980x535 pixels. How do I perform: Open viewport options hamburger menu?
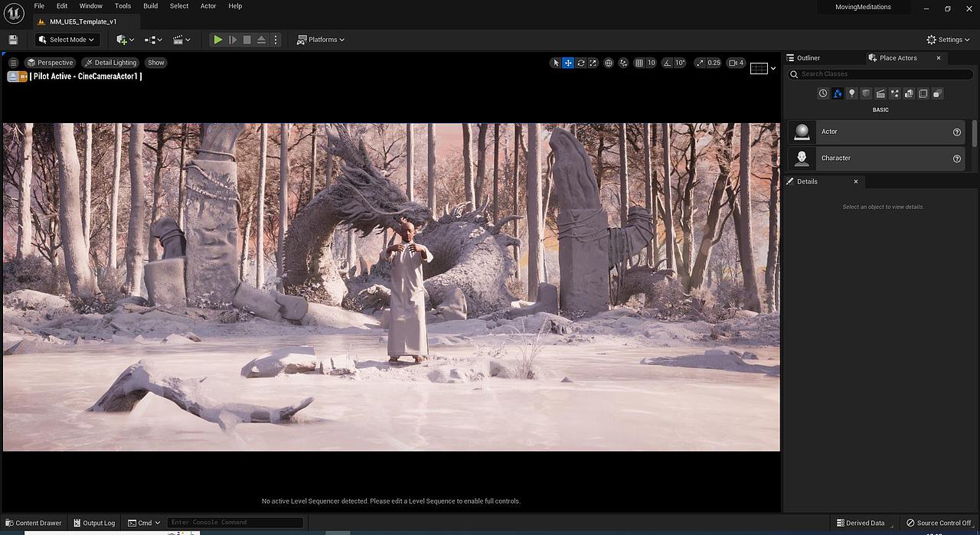[13, 63]
